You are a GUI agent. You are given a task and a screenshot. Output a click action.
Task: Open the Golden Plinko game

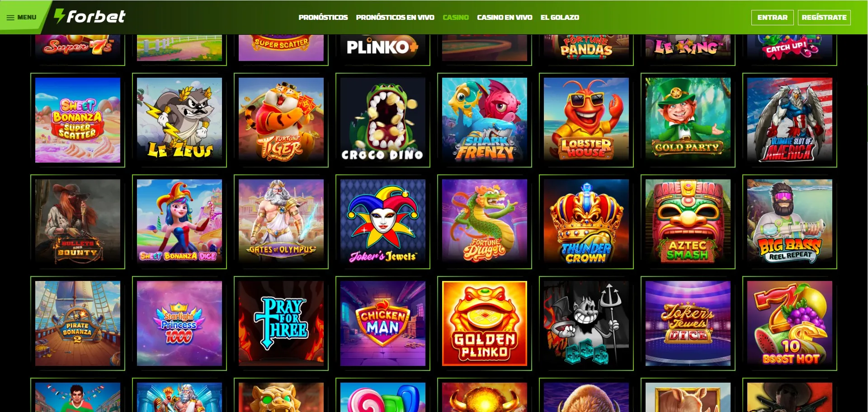(x=485, y=323)
